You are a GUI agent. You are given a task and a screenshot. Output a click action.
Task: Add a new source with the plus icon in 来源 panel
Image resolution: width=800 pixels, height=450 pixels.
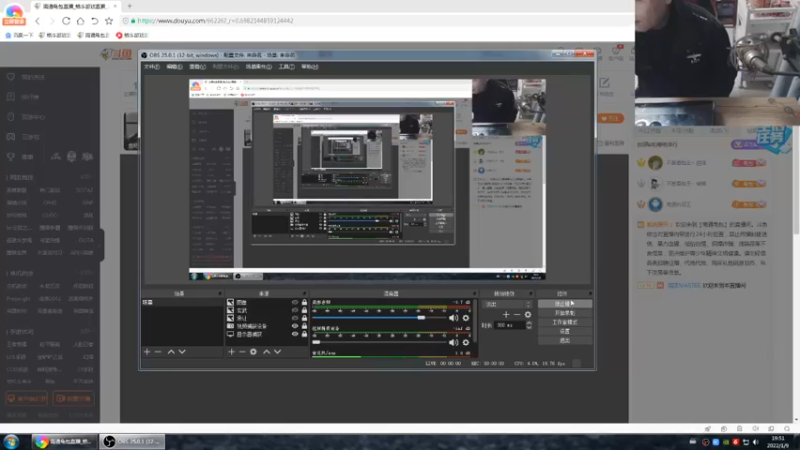[231, 352]
